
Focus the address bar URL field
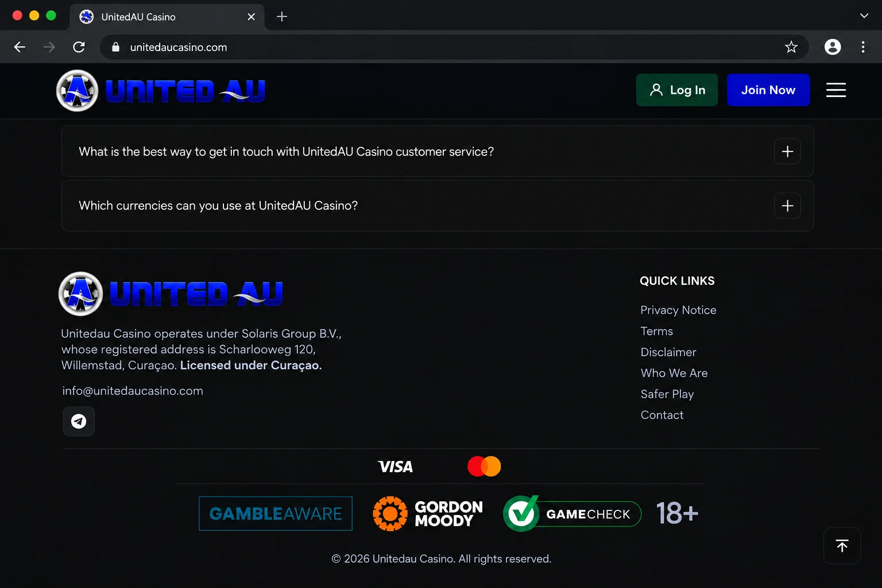(454, 47)
